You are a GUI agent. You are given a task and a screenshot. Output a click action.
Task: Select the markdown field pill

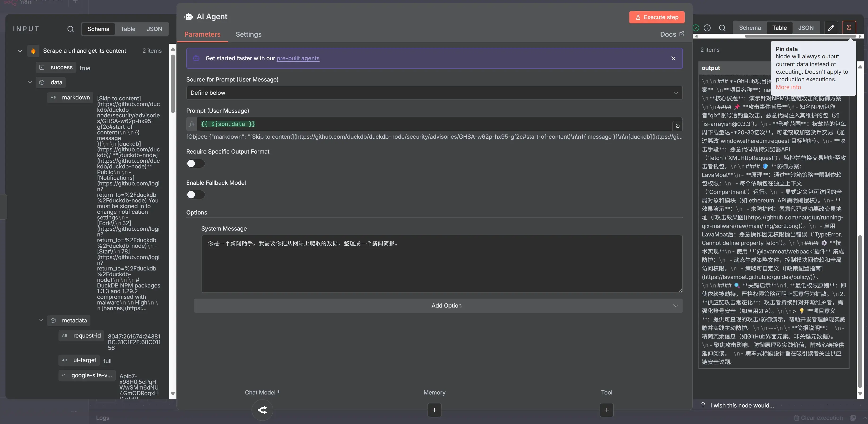(x=70, y=97)
